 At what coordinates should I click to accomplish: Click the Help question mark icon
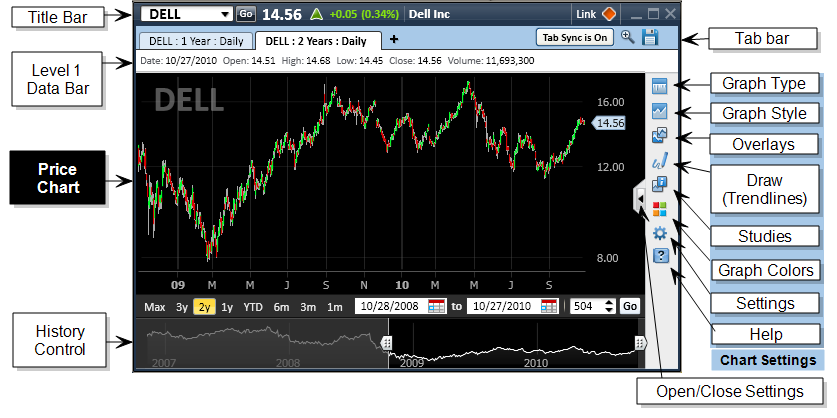coord(660,257)
